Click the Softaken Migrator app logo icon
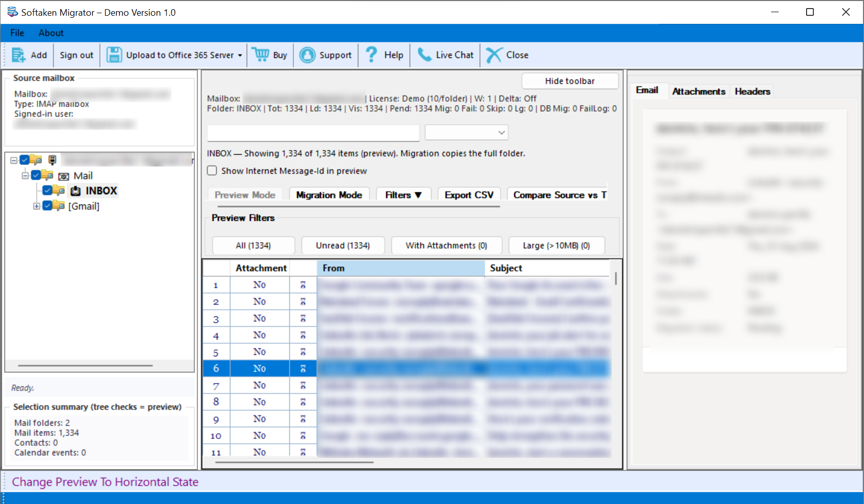Screen dimensions: 864x504 (12, 12)
